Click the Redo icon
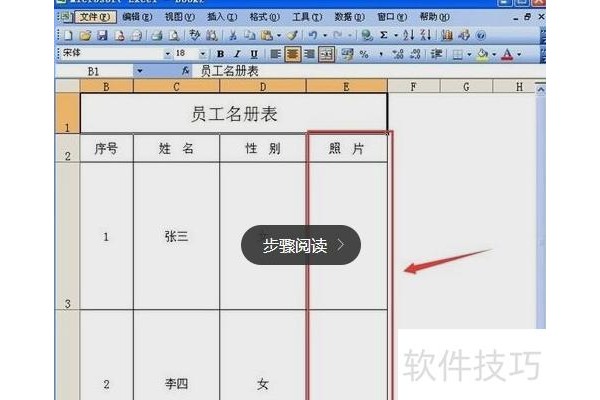 338,36
